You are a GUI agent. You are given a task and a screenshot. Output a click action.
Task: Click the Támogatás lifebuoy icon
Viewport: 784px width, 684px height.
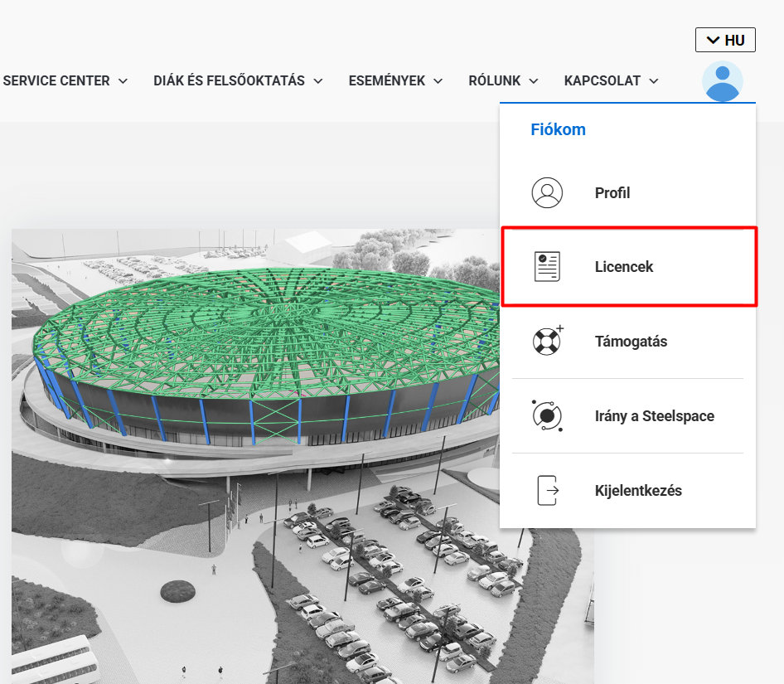tap(548, 340)
